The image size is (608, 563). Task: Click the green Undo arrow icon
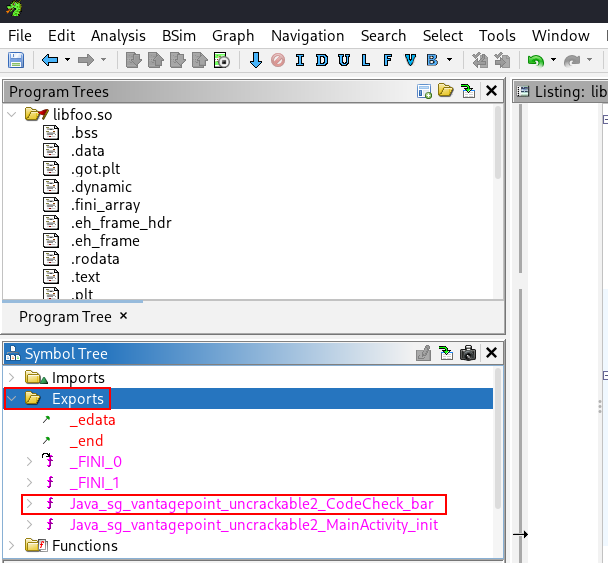point(535,60)
